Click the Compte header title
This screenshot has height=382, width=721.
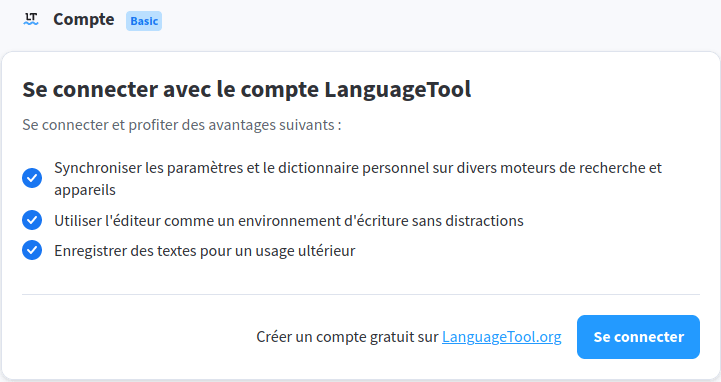click(84, 19)
